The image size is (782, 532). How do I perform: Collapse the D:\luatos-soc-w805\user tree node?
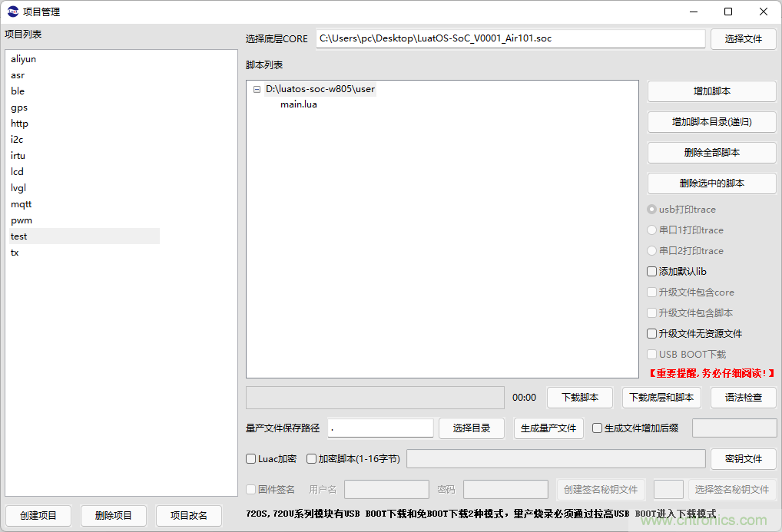pyautogui.click(x=257, y=89)
